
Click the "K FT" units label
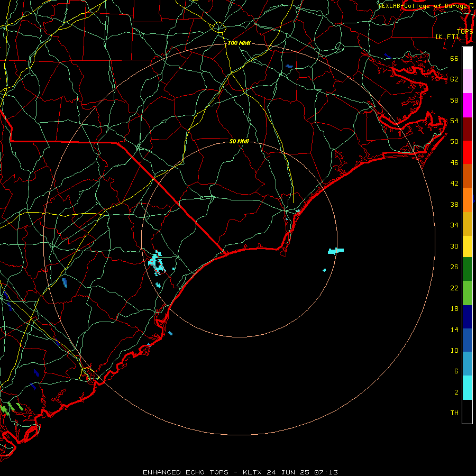(x=447, y=36)
